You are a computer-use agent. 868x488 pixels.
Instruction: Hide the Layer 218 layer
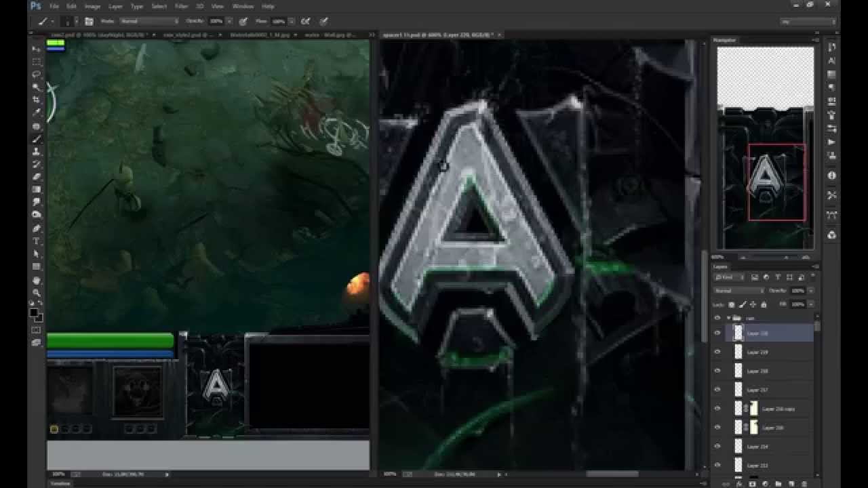tap(717, 371)
